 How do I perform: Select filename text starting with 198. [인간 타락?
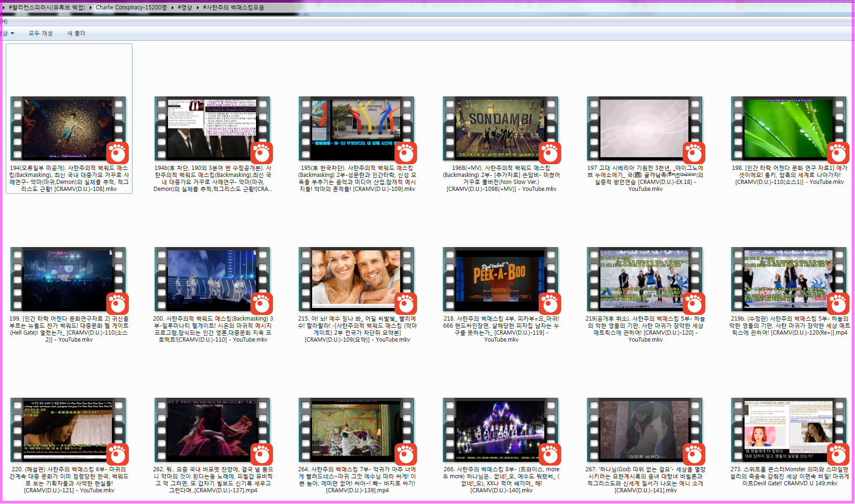tap(789, 175)
